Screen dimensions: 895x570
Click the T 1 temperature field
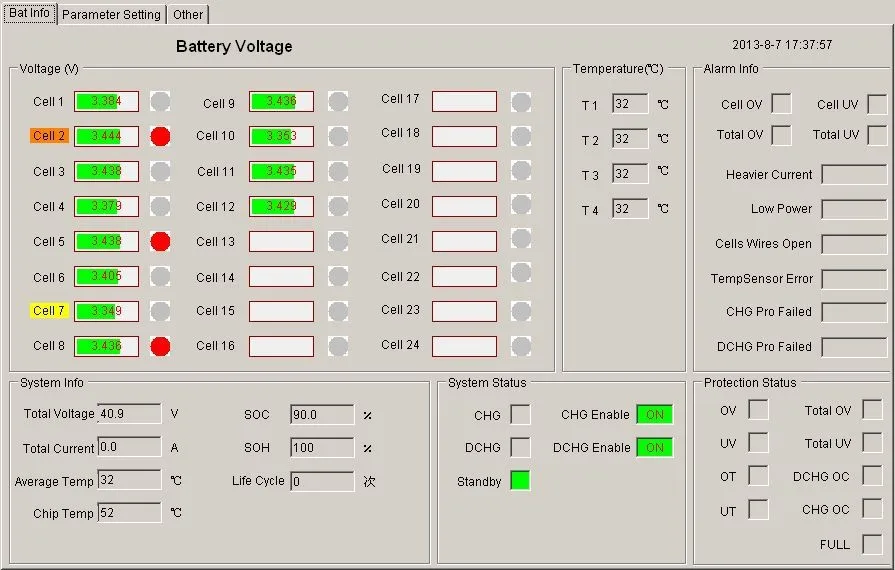click(x=630, y=104)
